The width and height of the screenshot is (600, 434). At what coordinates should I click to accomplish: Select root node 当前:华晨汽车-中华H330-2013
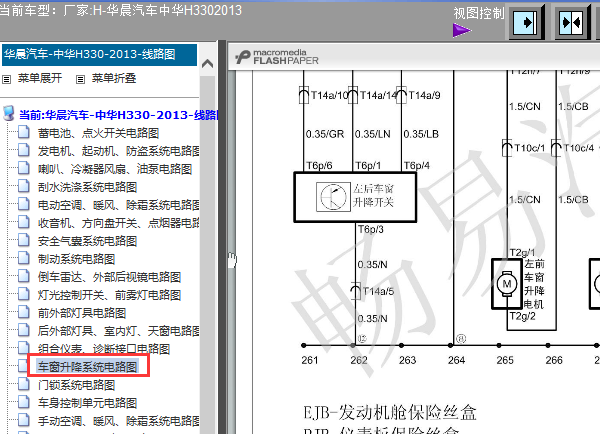[x=119, y=115]
